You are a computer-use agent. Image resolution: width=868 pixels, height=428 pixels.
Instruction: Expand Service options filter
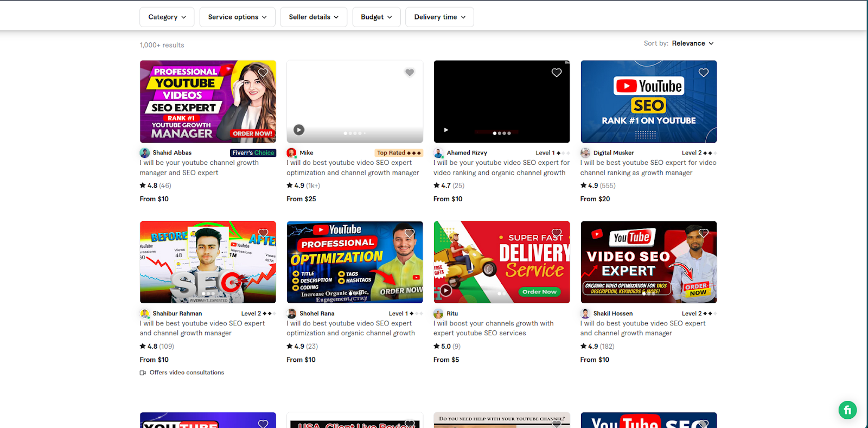[238, 17]
